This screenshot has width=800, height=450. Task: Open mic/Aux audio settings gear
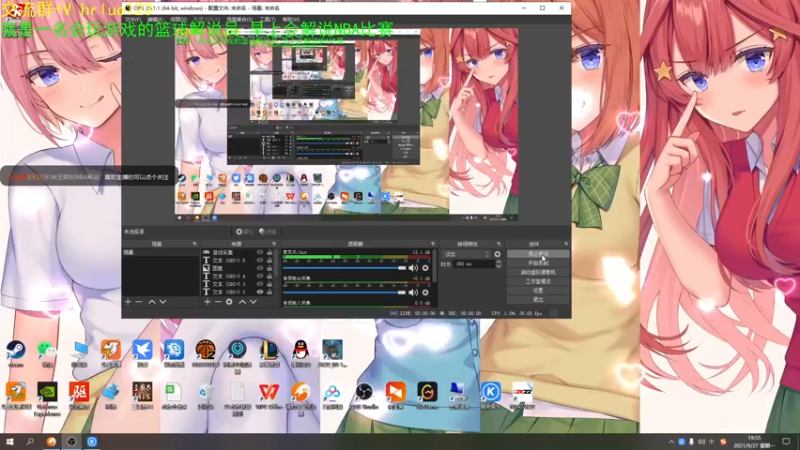pos(425,268)
